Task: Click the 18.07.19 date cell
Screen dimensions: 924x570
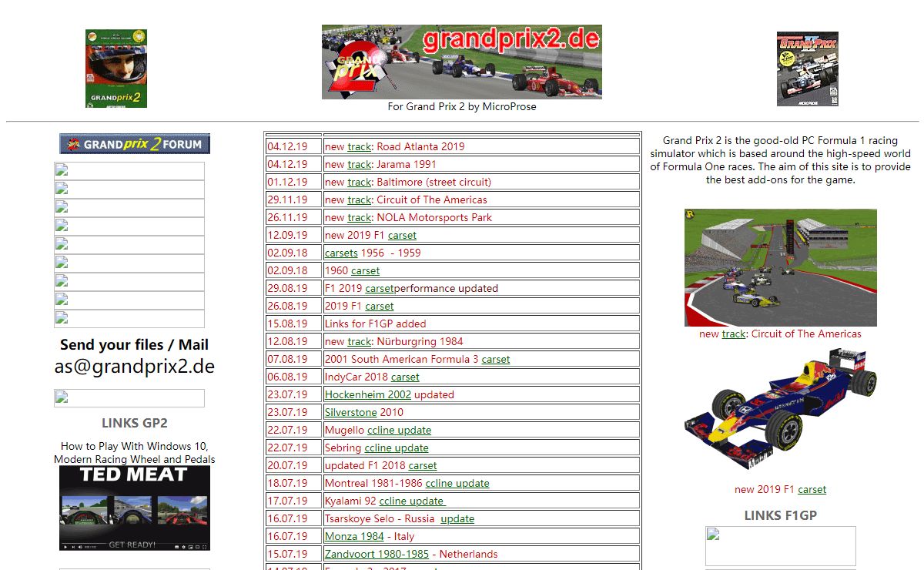Action: pyautogui.click(x=294, y=483)
